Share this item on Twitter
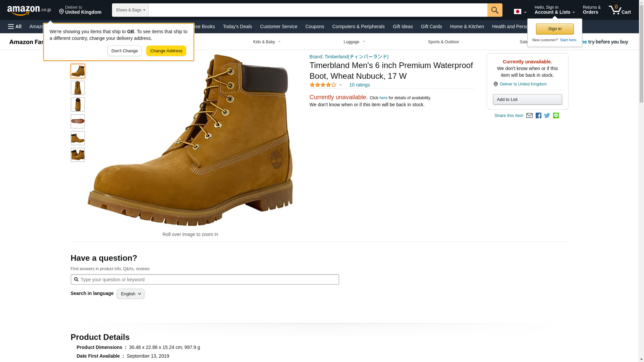This screenshot has height=362, width=644. pyautogui.click(x=547, y=116)
